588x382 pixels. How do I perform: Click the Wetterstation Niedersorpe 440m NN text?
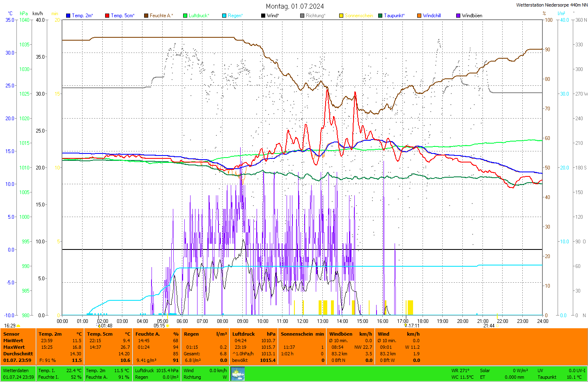[551, 5]
